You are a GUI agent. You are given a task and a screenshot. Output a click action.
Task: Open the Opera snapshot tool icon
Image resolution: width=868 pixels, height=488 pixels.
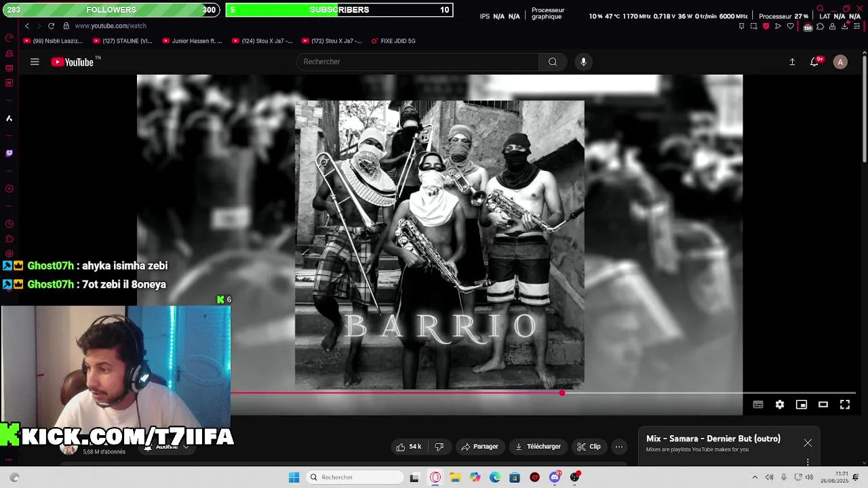click(753, 26)
